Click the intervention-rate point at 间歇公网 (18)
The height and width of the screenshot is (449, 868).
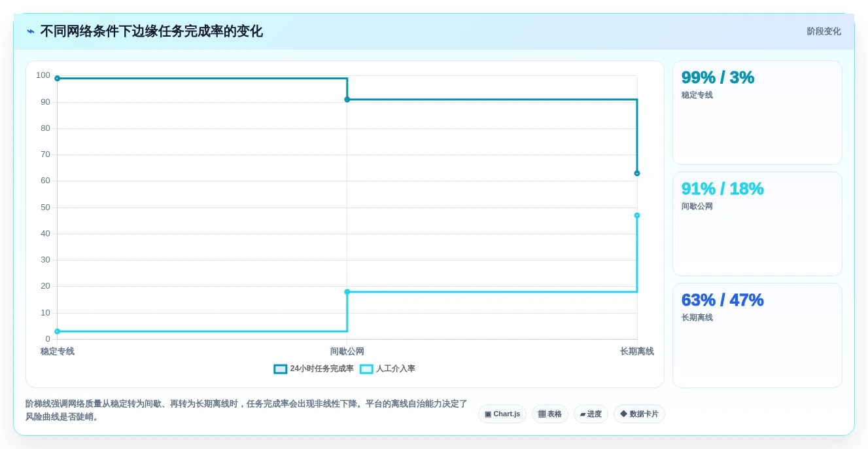pyautogui.click(x=347, y=292)
